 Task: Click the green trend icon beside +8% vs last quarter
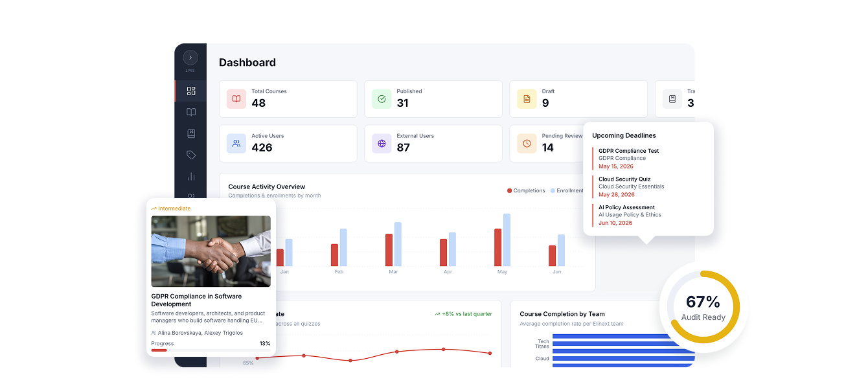pyautogui.click(x=438, y=314)
